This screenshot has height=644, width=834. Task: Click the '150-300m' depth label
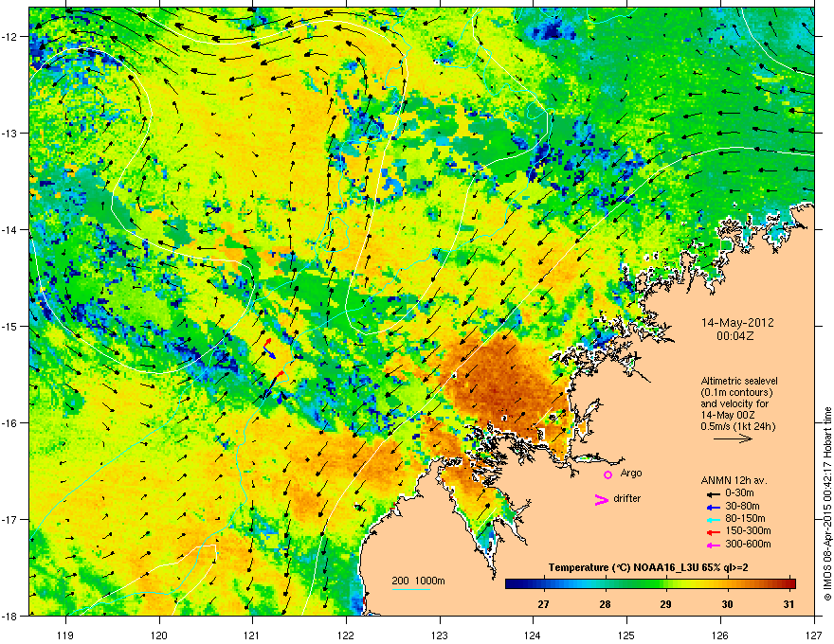(748, 530)
